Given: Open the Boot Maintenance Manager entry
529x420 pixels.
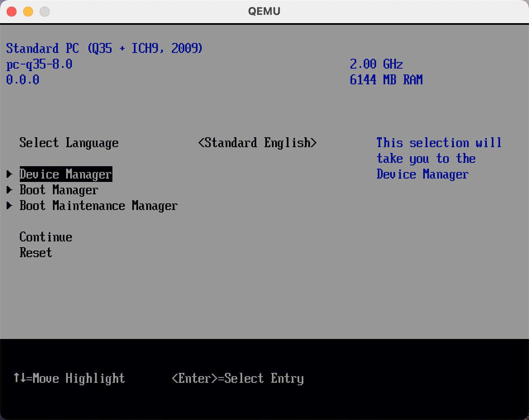Looking at the screenshot, I should point(98,206).
